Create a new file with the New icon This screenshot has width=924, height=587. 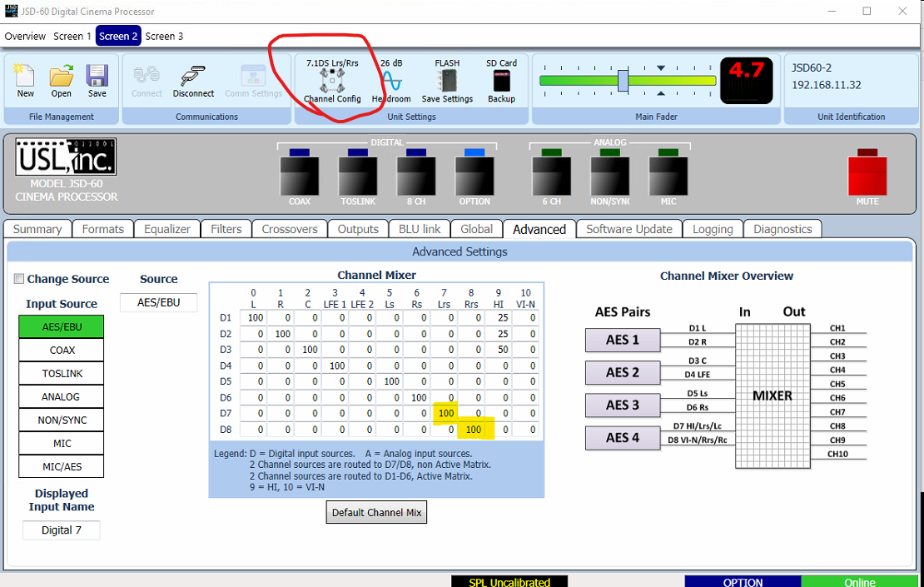25,80
